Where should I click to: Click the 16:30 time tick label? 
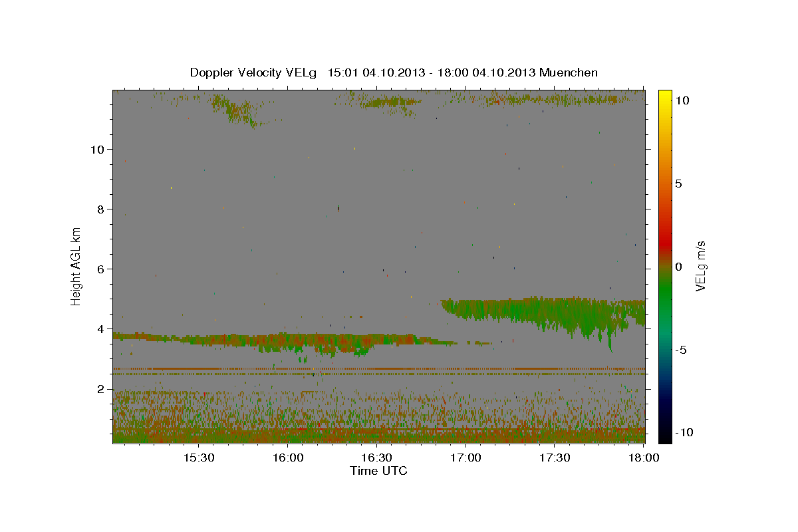pyautogui.click(x=377, y=458)
